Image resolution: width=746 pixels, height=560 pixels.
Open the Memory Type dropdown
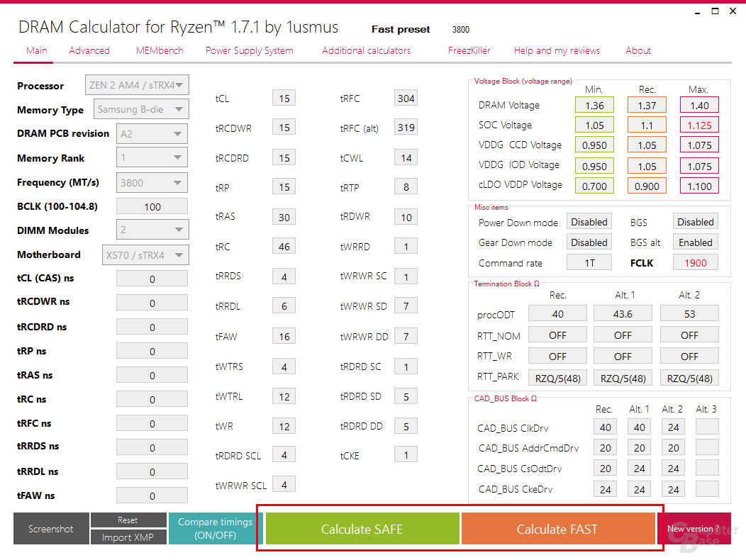click(141, 109)
